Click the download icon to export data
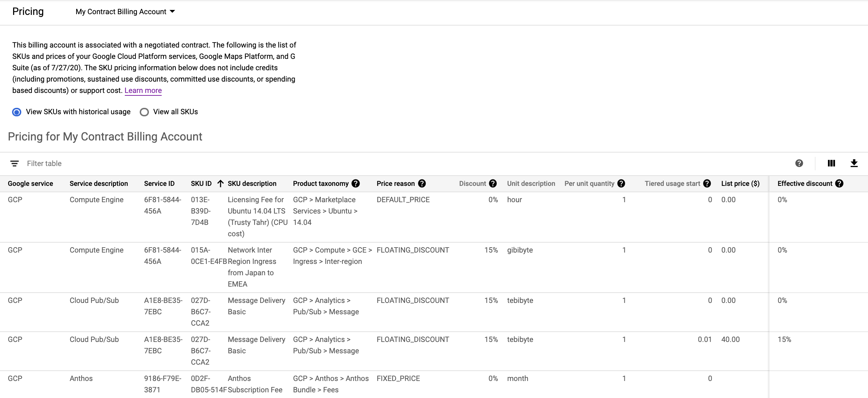This screenshot has width=868, height=398. coord(855,163)
